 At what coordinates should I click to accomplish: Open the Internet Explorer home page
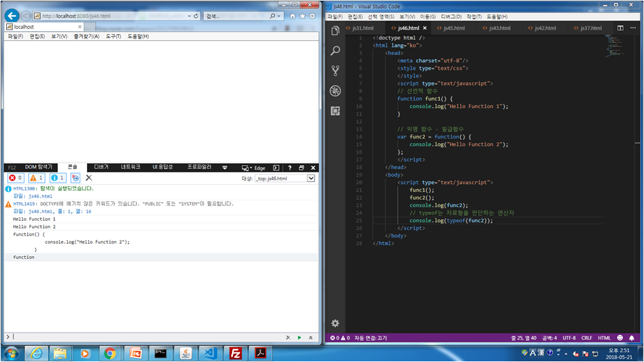(x=292, y=16)
